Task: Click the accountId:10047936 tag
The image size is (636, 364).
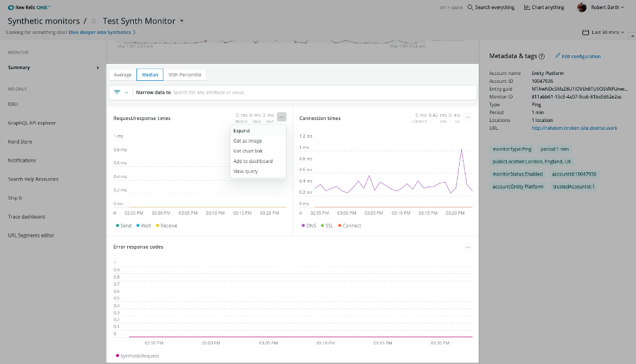Action: 574,174
